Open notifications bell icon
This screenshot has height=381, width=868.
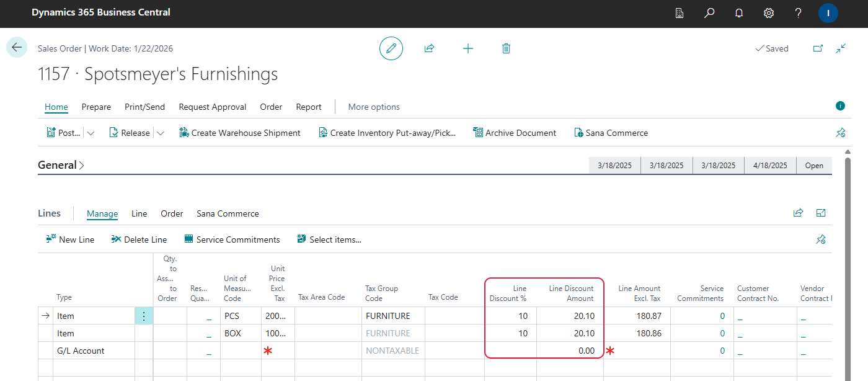[739, 13]
